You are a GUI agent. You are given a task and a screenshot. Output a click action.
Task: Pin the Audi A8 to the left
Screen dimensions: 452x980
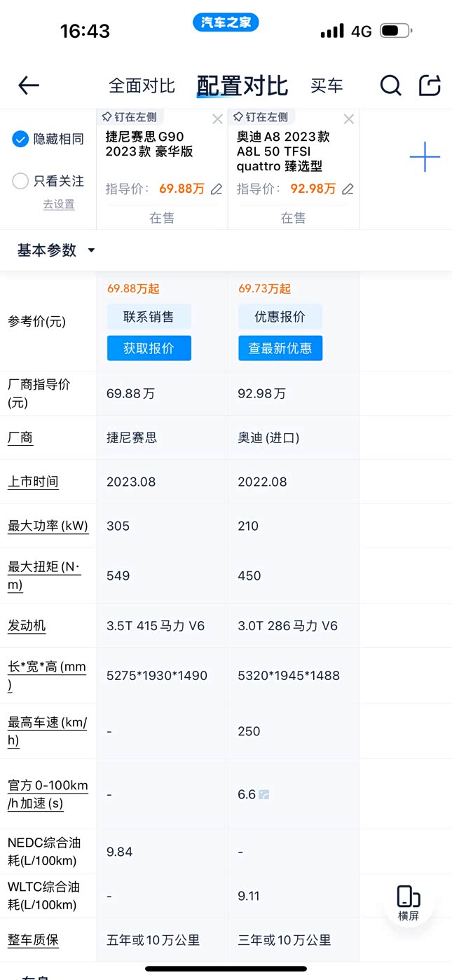point(261,117)
